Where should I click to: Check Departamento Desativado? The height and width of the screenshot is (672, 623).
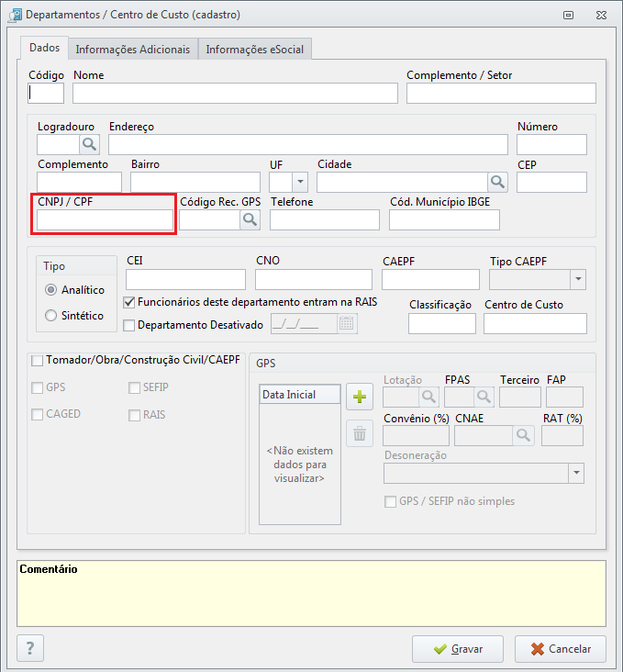pyautogui.click(x=129, y=325)
